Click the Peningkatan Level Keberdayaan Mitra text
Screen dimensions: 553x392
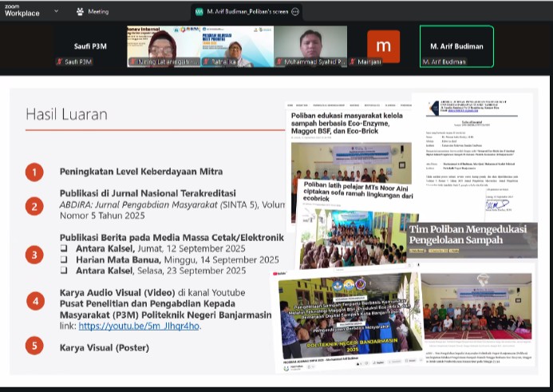(141, 172)
